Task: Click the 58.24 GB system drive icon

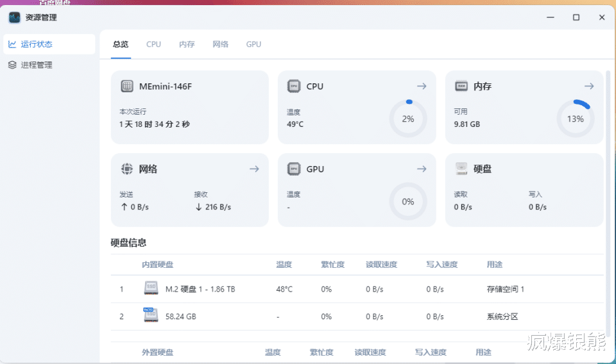Action: [x=151, y=316]
